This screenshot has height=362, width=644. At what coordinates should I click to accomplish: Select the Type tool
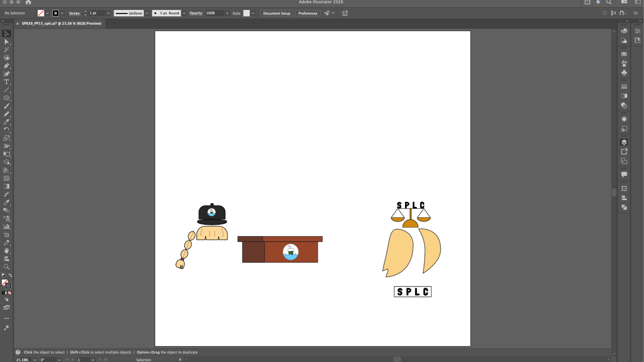6,82
